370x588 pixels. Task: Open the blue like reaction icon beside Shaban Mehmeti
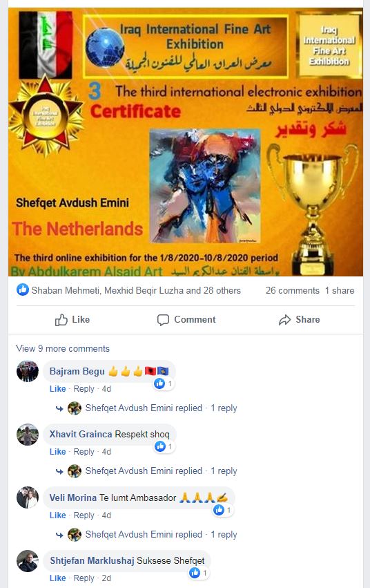23,290
